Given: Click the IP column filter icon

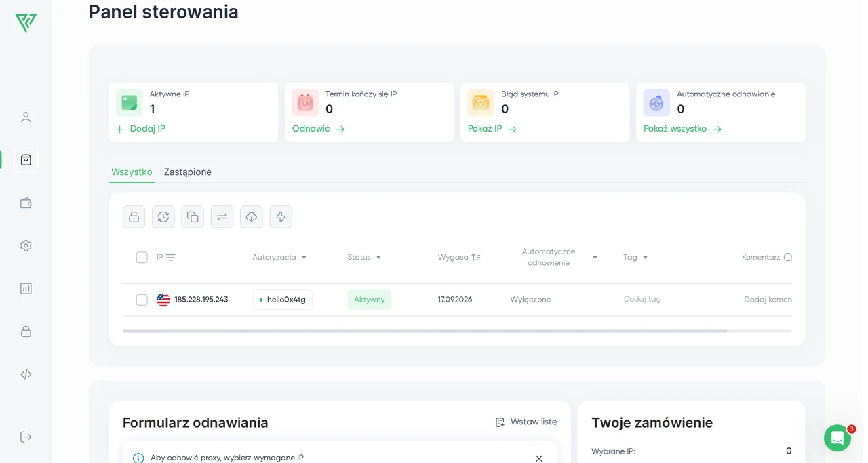Looking at the screenshot, I should pyautogui.click(x=171, y=258).
